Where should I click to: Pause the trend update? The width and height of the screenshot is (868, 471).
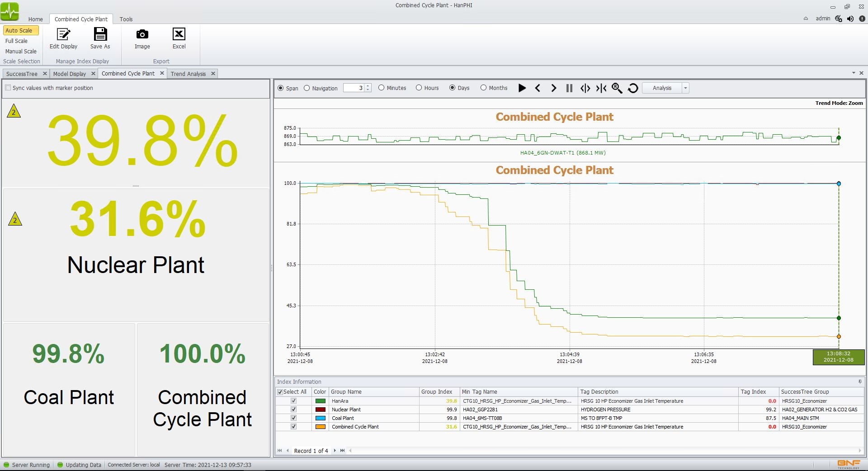tap(569, 88)
